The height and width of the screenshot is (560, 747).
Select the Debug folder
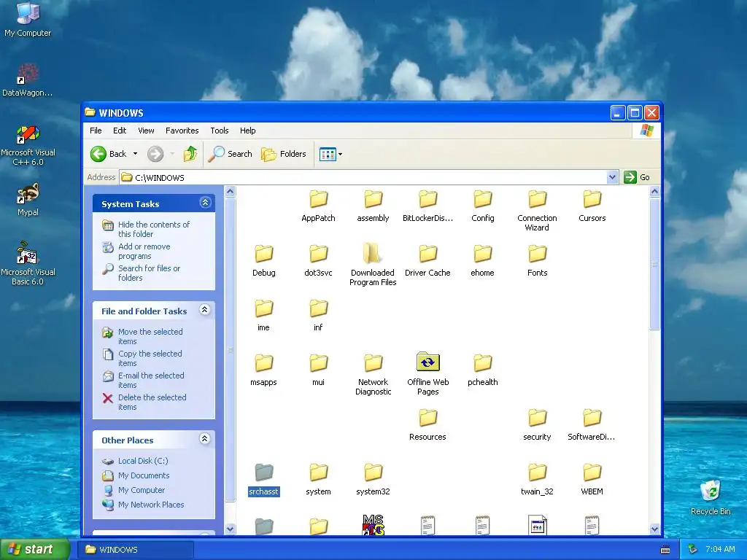coord(263,260)
